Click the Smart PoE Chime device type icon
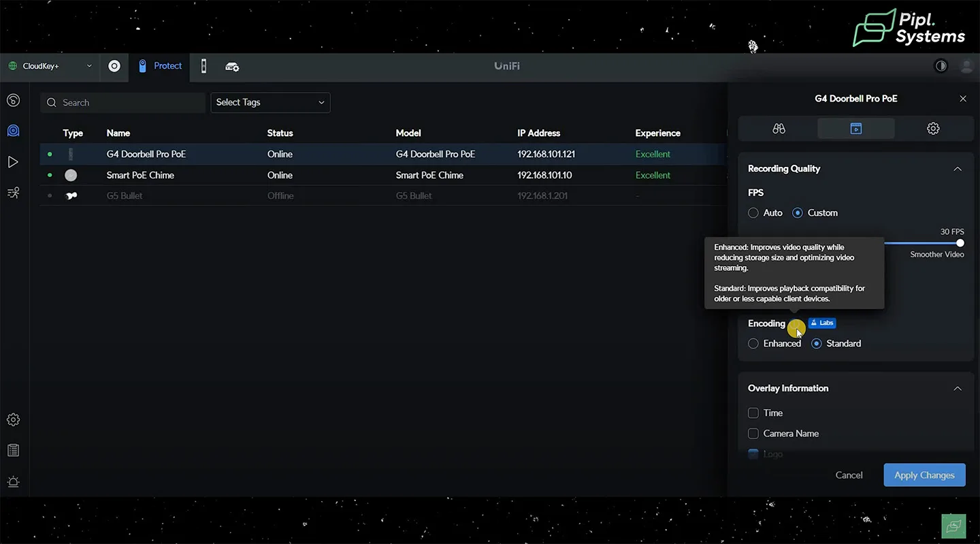This screenshot has width=980, height=544. (71, 176)
